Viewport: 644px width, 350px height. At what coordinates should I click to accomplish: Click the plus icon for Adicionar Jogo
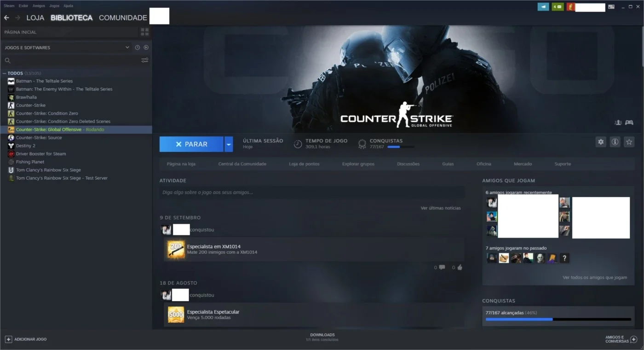coord(8,339)
